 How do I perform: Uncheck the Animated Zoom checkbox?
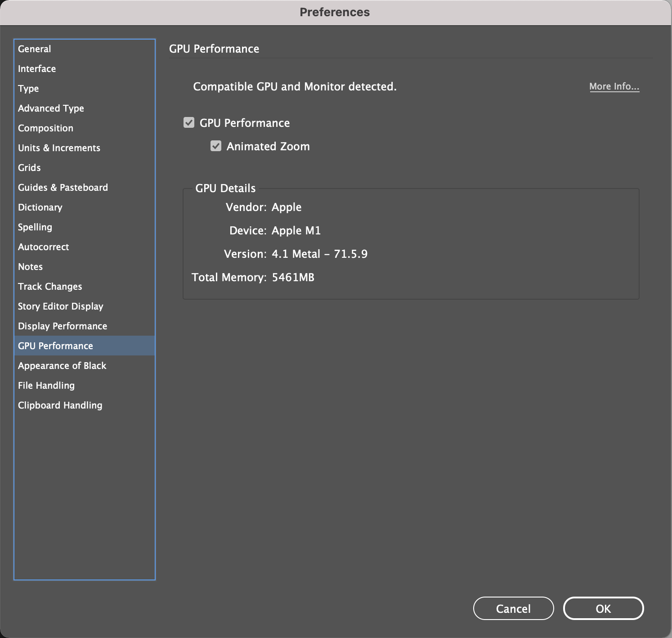pos(216,146)
